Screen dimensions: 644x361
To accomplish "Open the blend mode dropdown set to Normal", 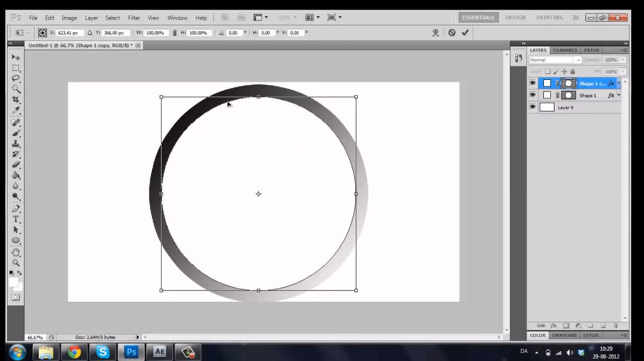I will point(553,59).
